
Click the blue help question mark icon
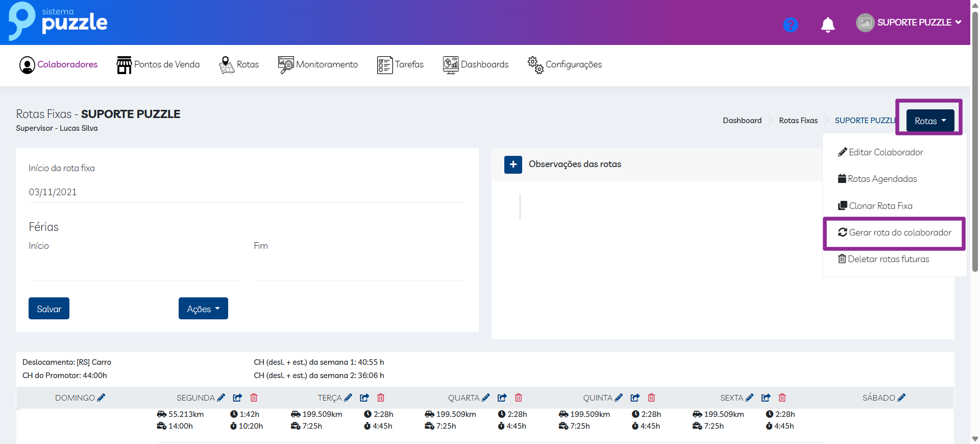(x=790, y=25)
